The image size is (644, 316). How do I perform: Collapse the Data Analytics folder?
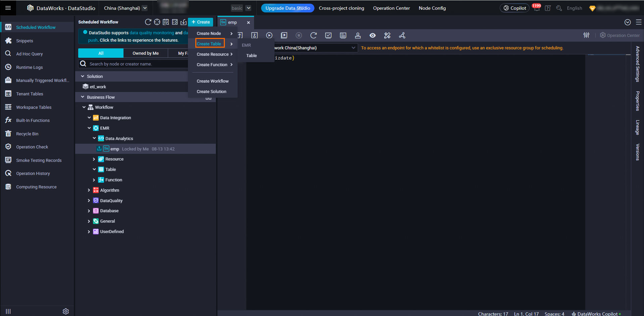pos(94,138)
